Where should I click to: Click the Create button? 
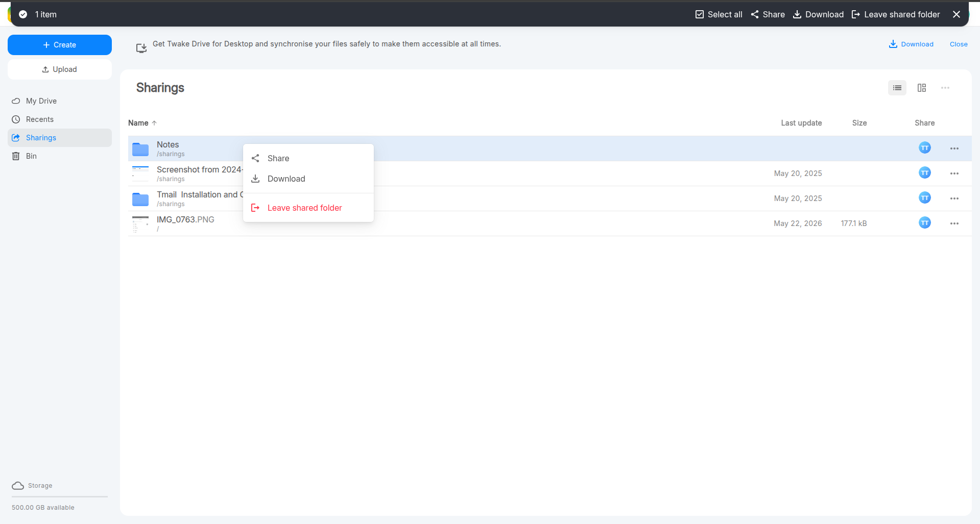[60, 45]
